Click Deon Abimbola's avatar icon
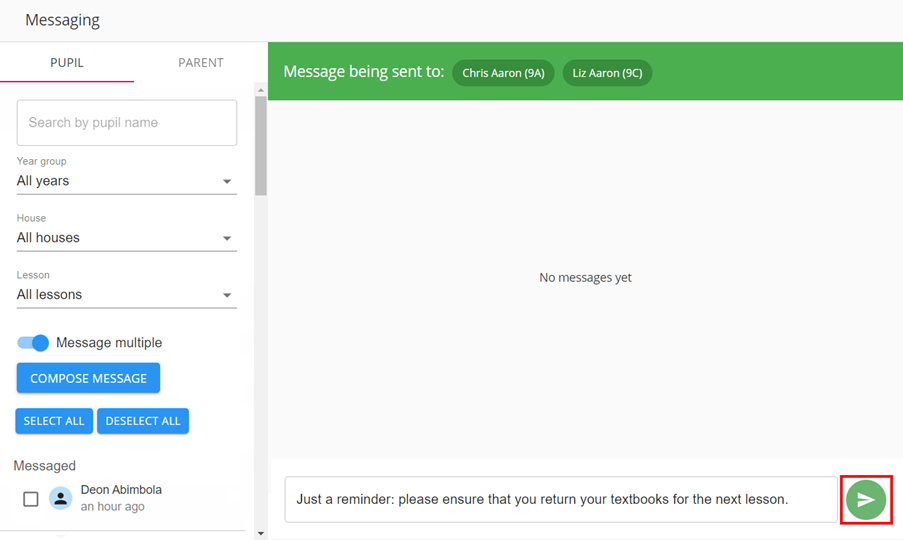Screen dimensions: 903x540 [60, 499]
